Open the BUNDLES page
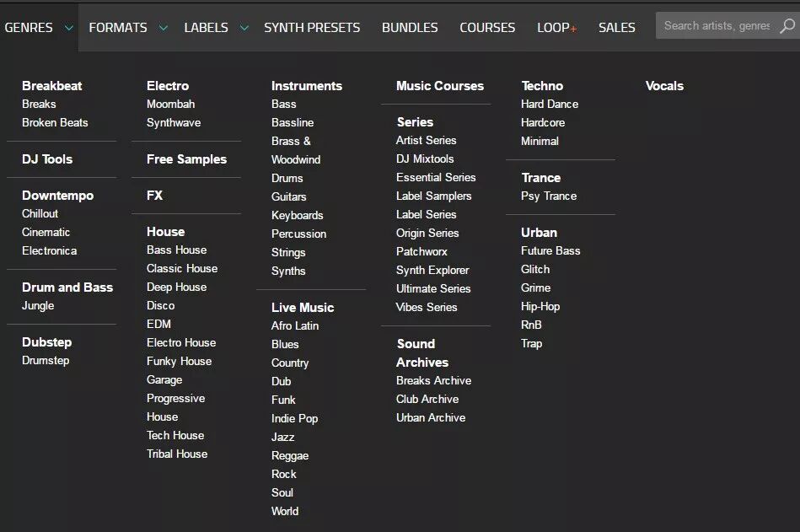Image resolution: width=800 pixels, height=532 pixels. coord(410,28)
